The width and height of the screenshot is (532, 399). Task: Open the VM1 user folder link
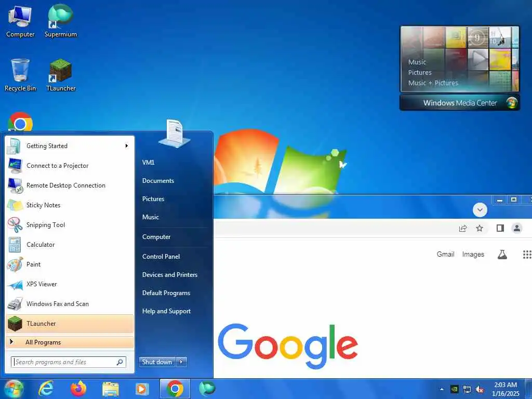coord(148,163)
